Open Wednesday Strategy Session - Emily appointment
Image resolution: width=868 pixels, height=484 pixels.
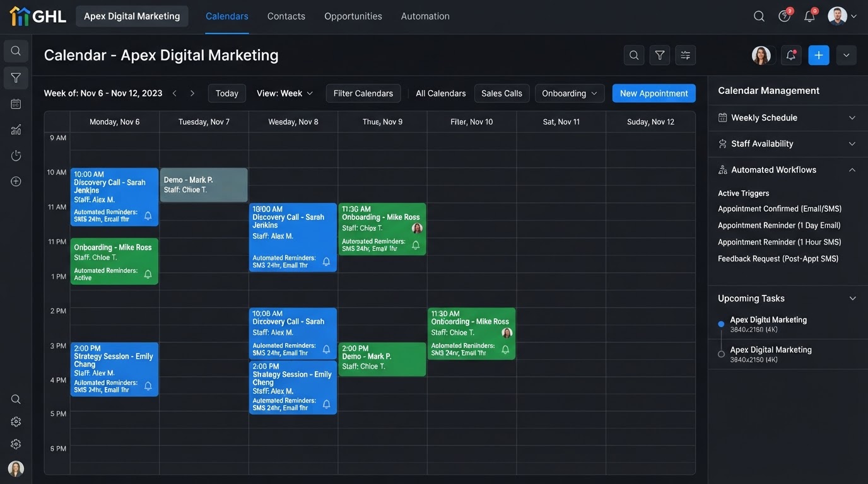coord(293,387)
